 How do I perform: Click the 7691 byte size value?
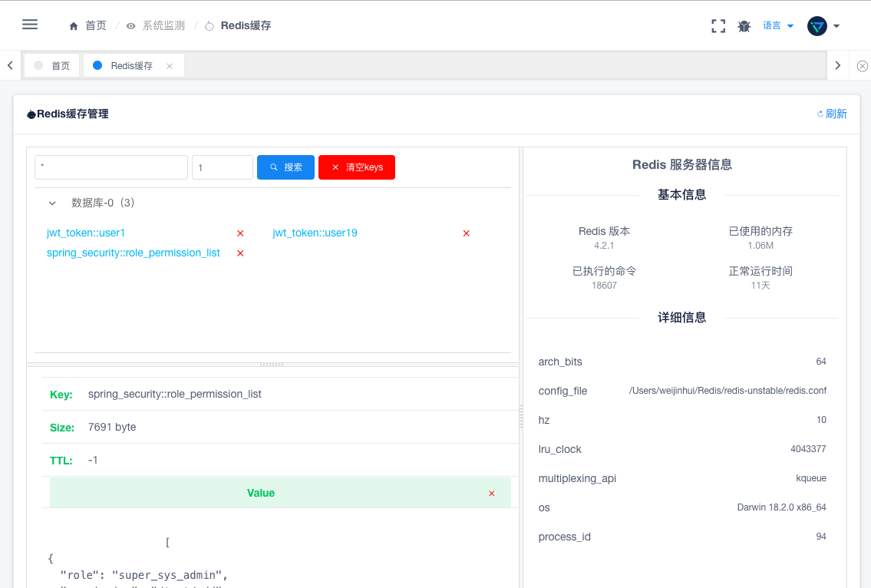(x=111, y=427)
